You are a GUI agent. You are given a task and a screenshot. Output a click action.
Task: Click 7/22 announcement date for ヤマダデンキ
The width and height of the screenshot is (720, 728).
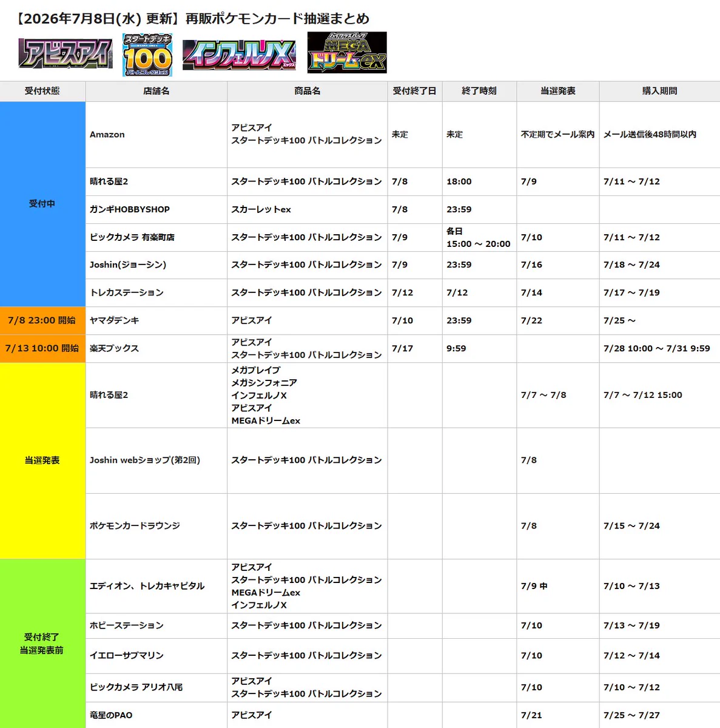pyautogui.click(x=532, y=320)
